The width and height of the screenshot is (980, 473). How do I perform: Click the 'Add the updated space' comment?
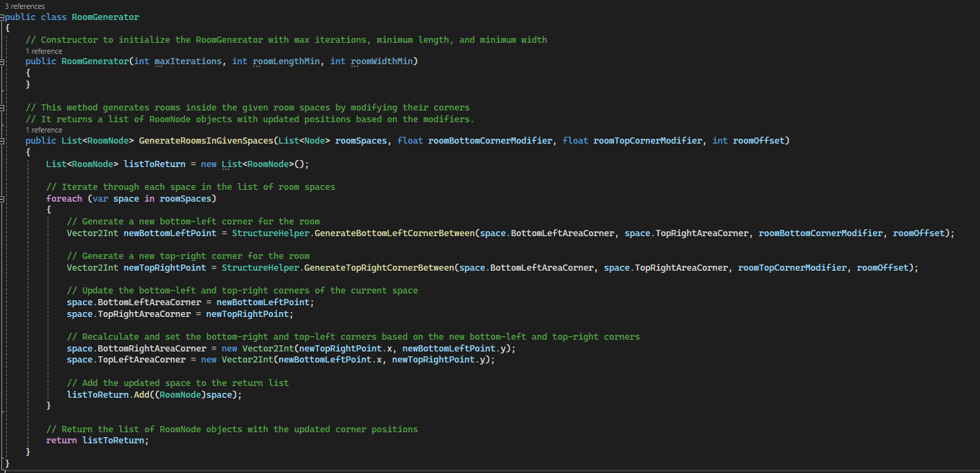point(178,383)
